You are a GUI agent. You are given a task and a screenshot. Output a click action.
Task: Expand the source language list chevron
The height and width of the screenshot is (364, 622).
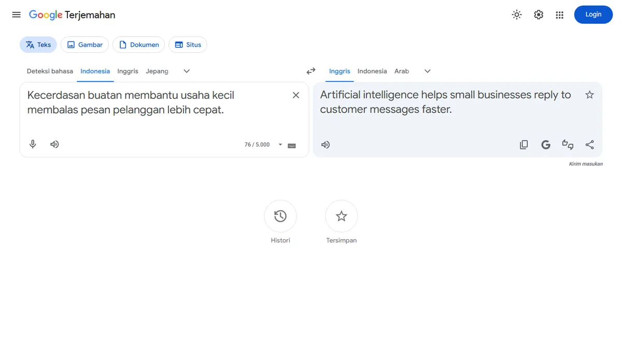point(187,71)
